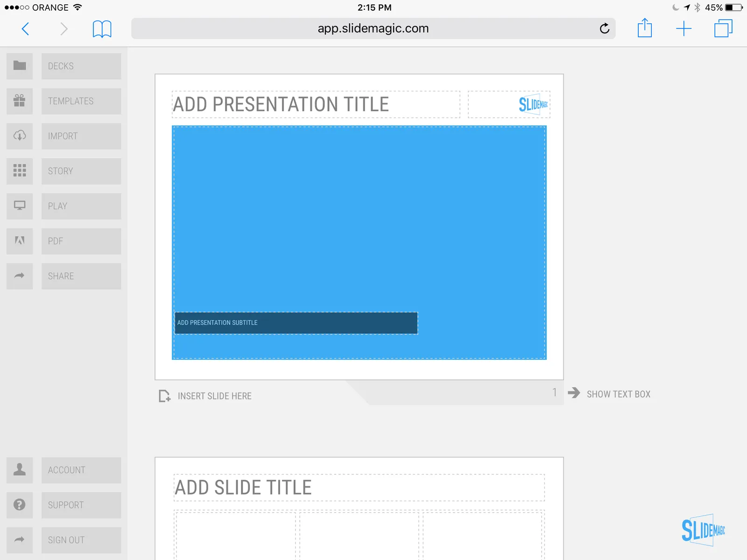The image size is (747, 560).
Task: Click the middle column cell on slide two
Action: [x=359, y=535]
